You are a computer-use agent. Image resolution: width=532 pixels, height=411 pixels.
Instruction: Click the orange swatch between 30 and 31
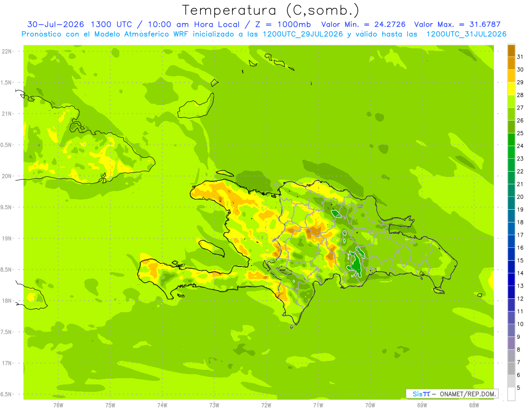pos(511,63)
